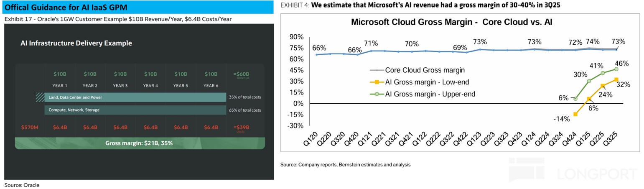Select the 6% green upper-end data point
This screenshot has width=644, height=189.
point(576,99)
